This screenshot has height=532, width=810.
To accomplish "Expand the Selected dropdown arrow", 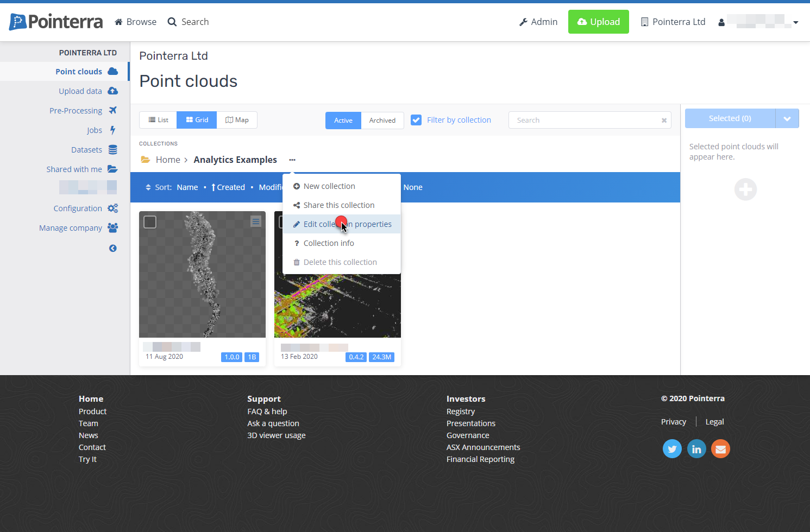I will [787, 118].
